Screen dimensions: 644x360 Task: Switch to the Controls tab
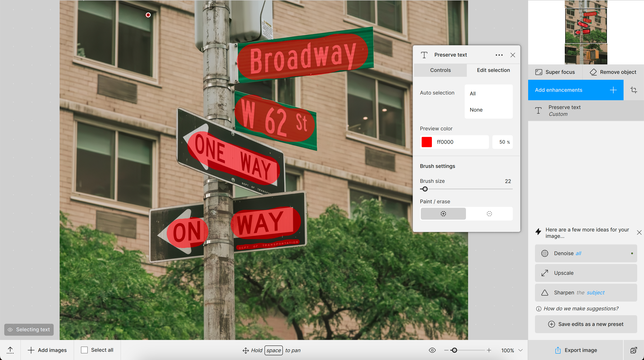click(440, 70)
